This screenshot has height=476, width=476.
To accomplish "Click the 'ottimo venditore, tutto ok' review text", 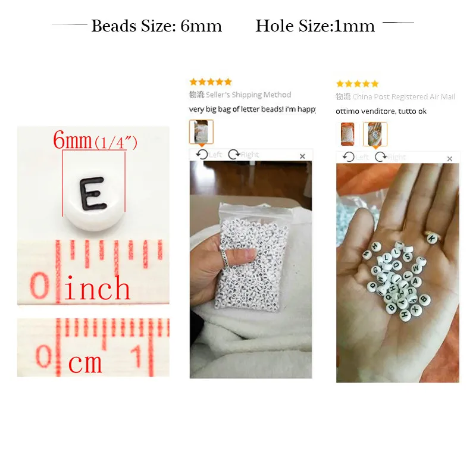I will [381, 111].
